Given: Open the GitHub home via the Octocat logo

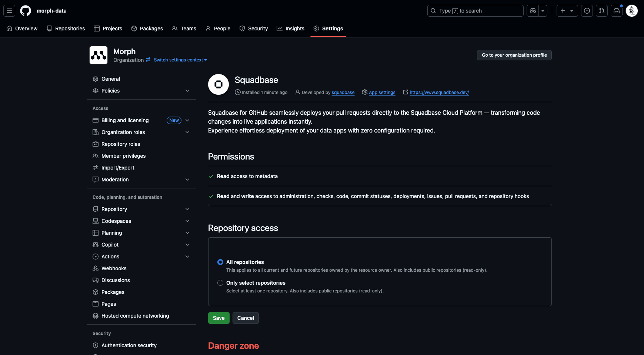Looking at the screenshot, I should (x=25, y=11).
